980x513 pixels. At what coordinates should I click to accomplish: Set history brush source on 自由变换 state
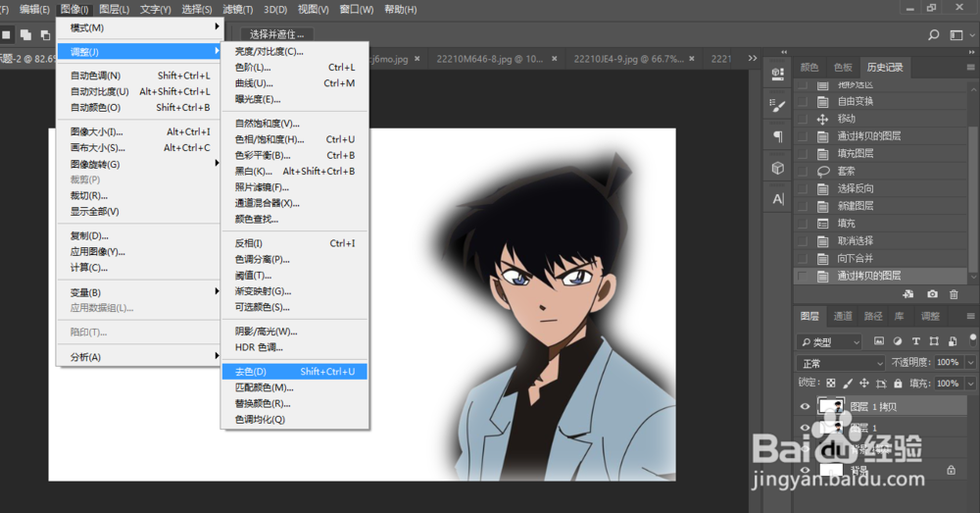tap(804, 101)
